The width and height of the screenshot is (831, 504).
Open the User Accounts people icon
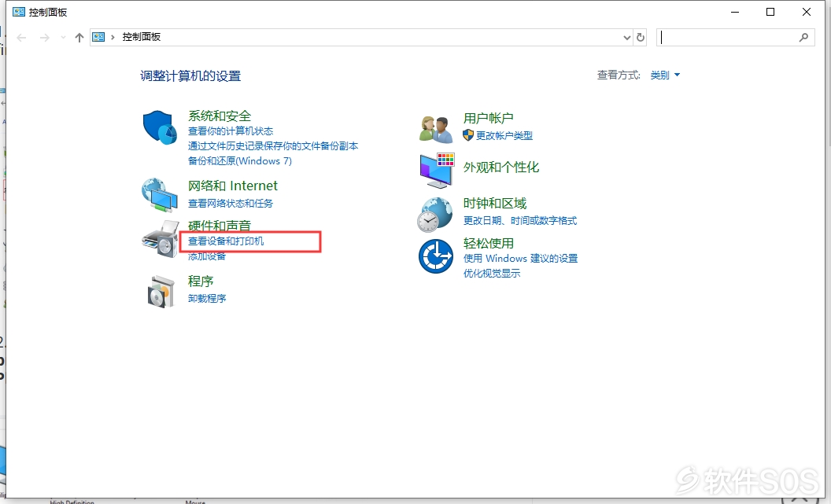point(436,129)
